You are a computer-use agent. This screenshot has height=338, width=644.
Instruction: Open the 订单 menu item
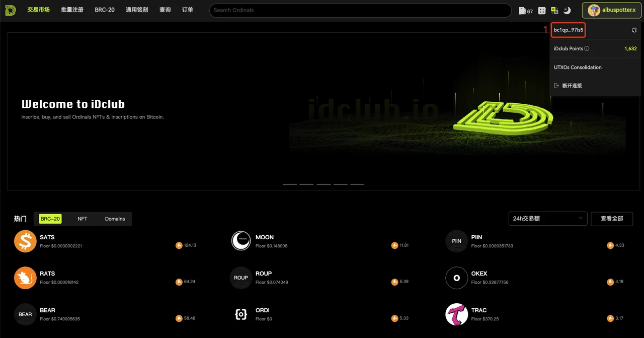[187, 10]
